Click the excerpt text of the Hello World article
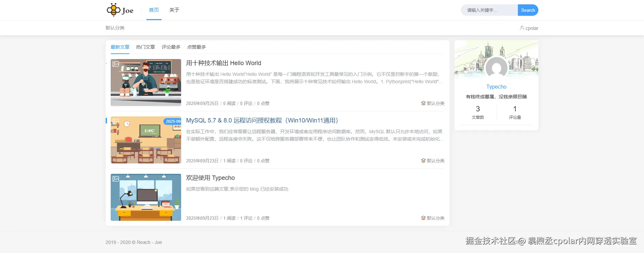 pyautogui.click(x=315, y=78)
